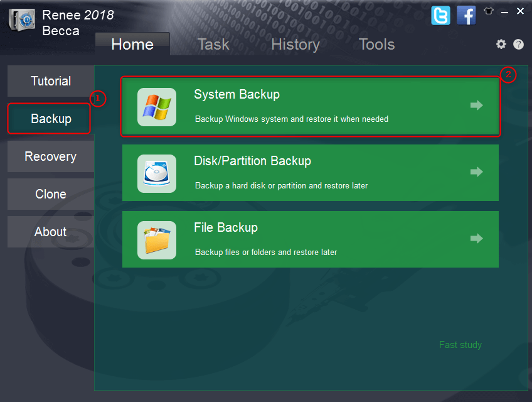Click the arrow on Disk/Partition Backup row
Viewport: 532px width, 402px height.
477,172
